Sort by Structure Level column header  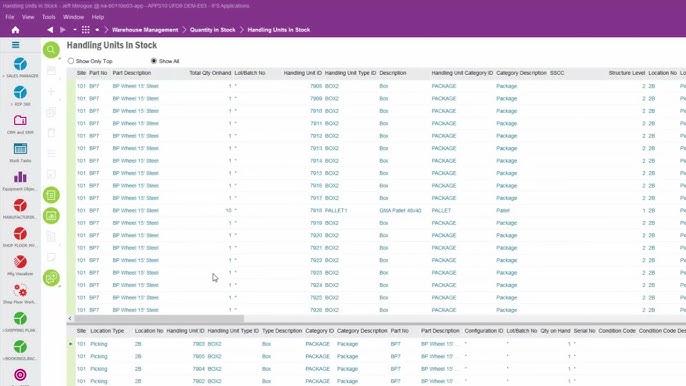pyautogui.click(x=626, y=73)
